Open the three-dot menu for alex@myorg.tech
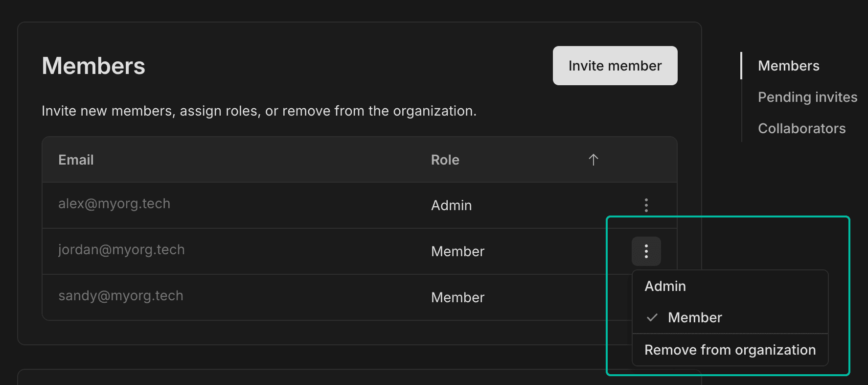The height and width of the screenshot is (385, 868). tap(646, 205)
